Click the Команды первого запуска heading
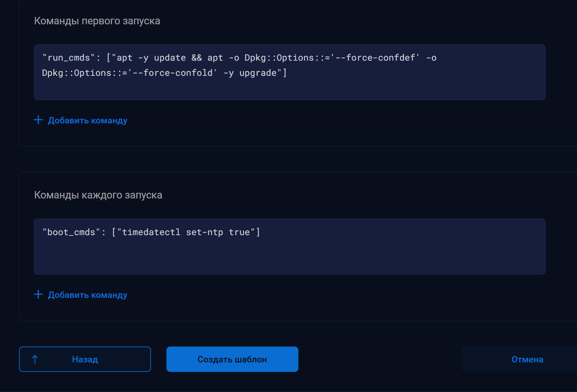Screen dimensions: 577x392 tap(97, 21)
